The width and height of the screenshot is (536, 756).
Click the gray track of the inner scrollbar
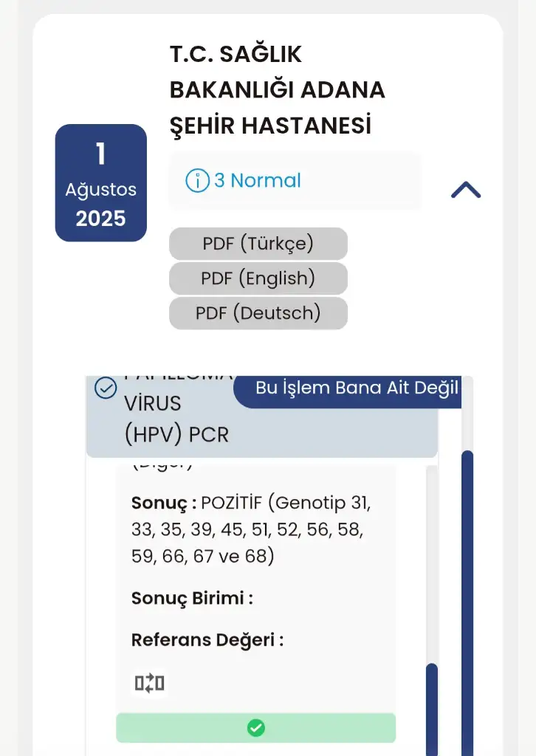pyautogui.click(x=432, y=561)
